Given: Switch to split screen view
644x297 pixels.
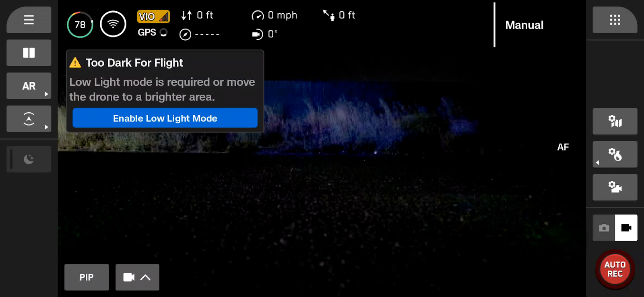Looking at the screenshot, I should 29,53.
